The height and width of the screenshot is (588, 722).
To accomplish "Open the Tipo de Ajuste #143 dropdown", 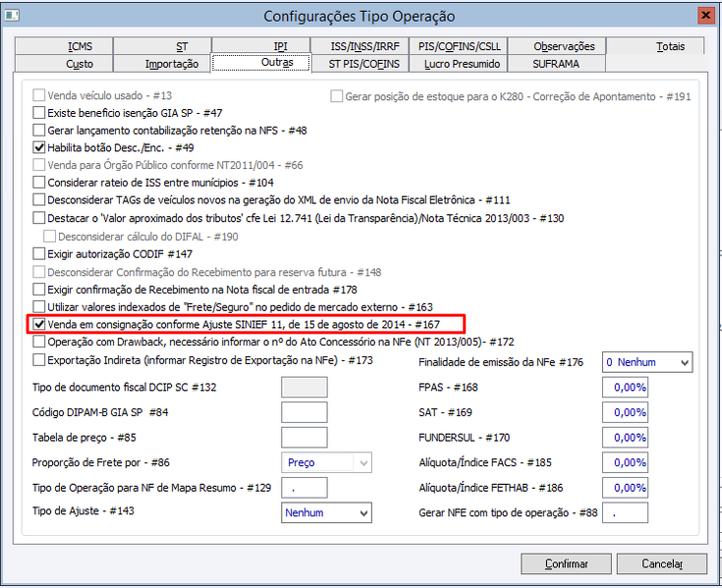I will (326, 513).
